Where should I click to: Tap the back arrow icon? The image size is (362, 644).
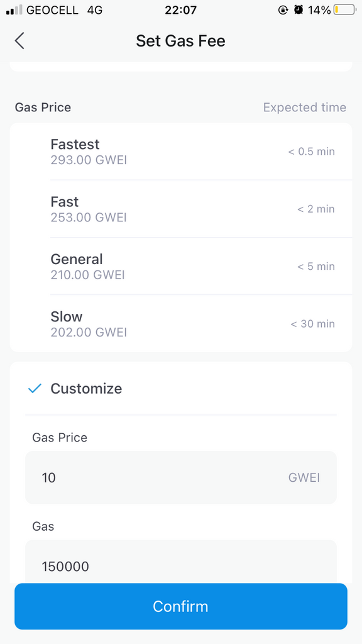19,41
